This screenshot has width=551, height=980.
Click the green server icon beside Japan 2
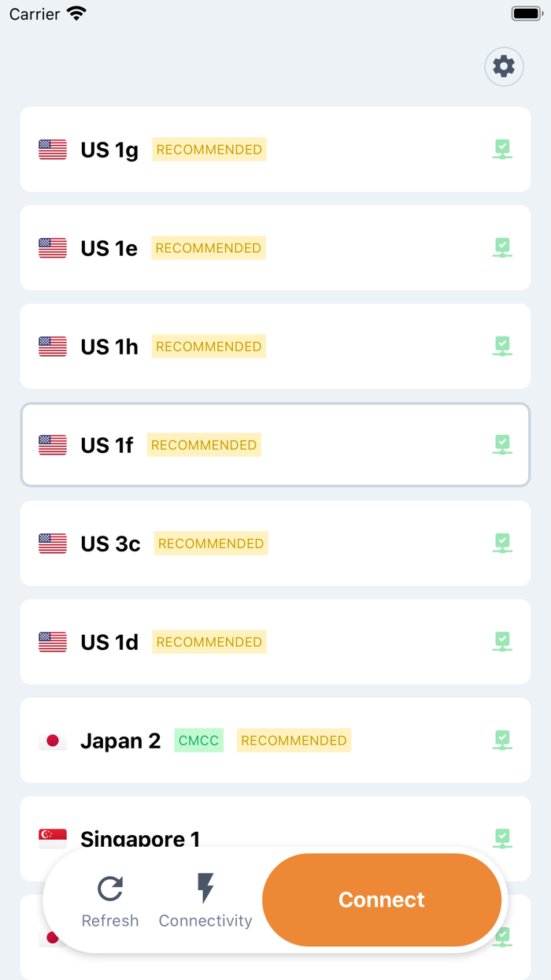[501, 740]
